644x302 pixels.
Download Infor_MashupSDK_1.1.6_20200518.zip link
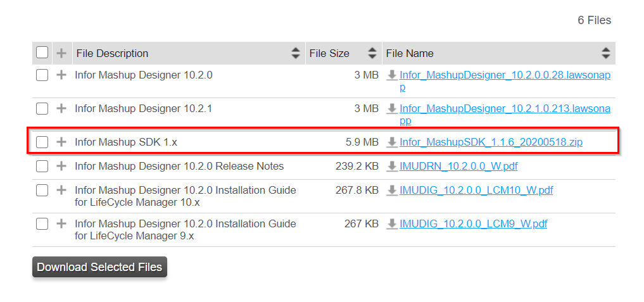tap(491, 142)
